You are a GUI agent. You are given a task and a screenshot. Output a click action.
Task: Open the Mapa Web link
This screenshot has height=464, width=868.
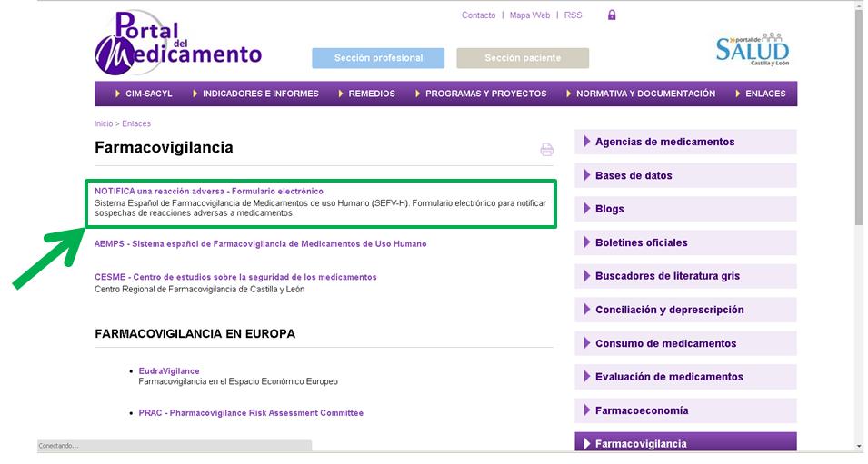530,15
